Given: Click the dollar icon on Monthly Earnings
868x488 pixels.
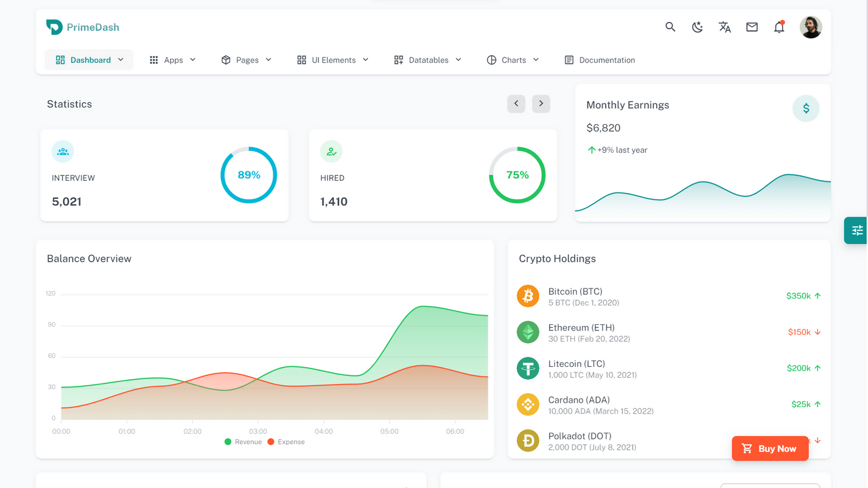Looking at the screenshot, I should (806, 108).
